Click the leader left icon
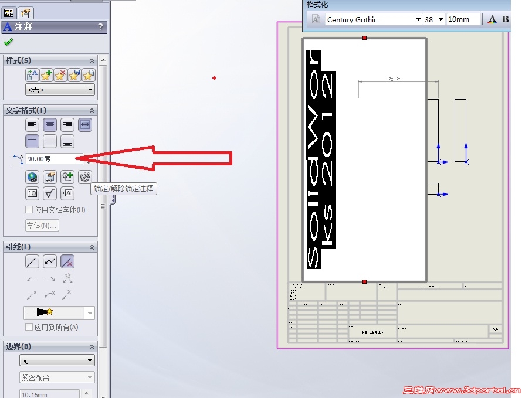Viewport: 532px width, 398px height. (32, 278)
